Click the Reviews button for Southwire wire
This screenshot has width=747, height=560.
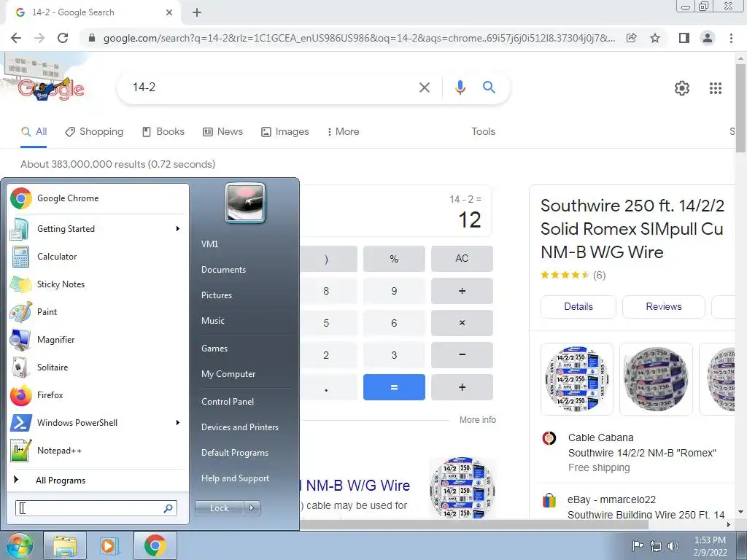pos(664,307)
